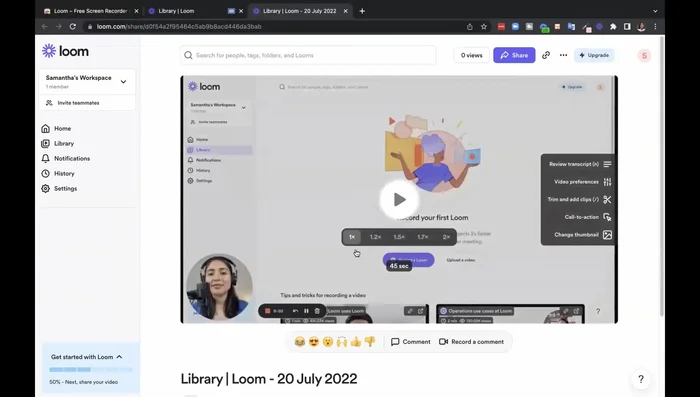The image size is (700, 397).
Task: Play the video with the center play button
Action: 399,200
